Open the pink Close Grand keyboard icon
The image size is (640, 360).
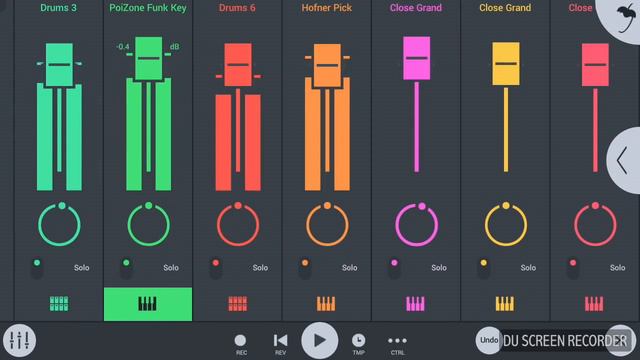pos(416,304)
